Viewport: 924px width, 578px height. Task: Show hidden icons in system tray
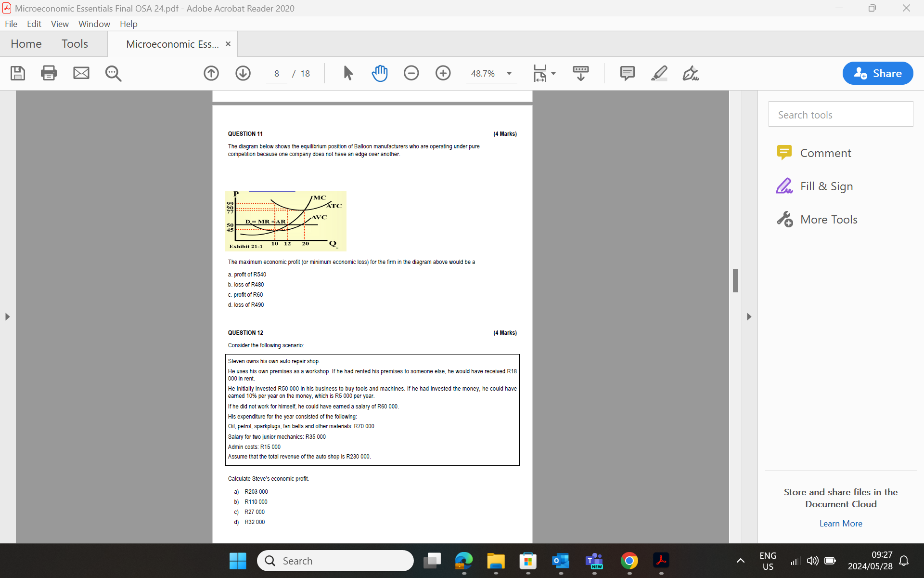pos(740,561)
